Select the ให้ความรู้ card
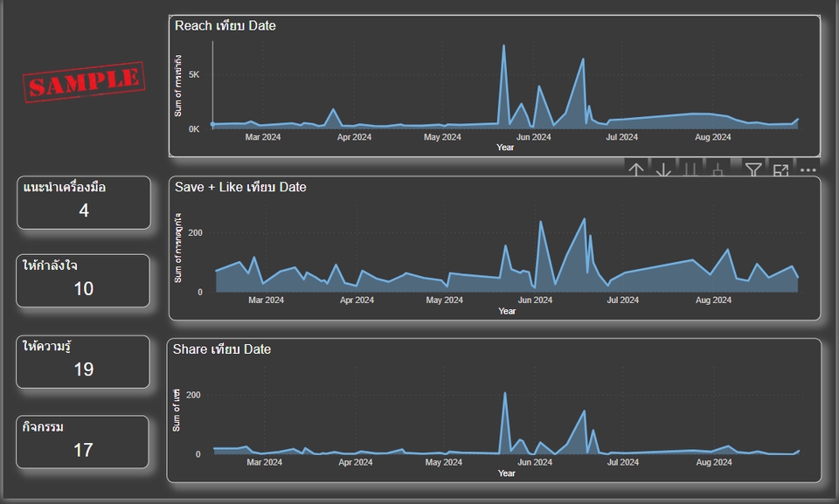Viewport: 839px width, 504px height. coord(83,362)
